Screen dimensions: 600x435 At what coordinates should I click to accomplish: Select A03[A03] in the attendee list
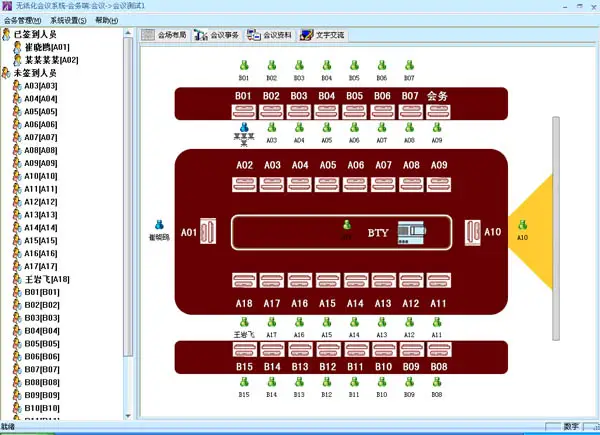[x=41, y=86]
